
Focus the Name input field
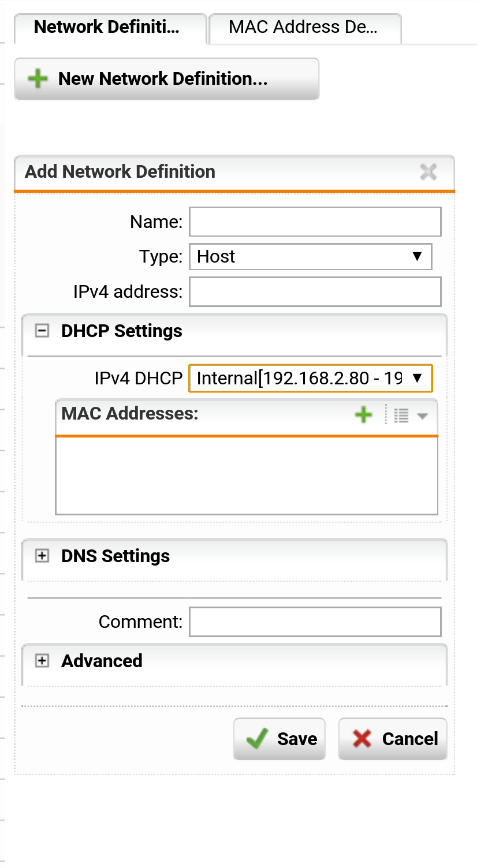coord(315,222)
